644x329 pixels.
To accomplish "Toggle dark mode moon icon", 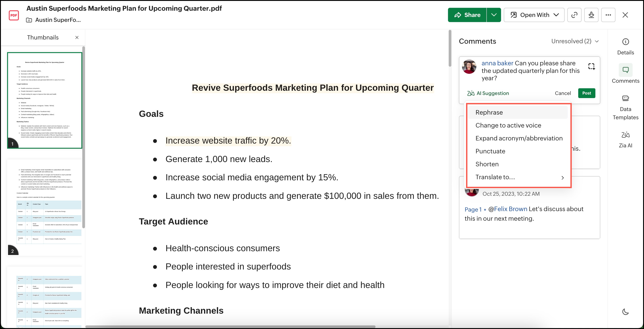I will pyautogui.click(x=625, y=312).
